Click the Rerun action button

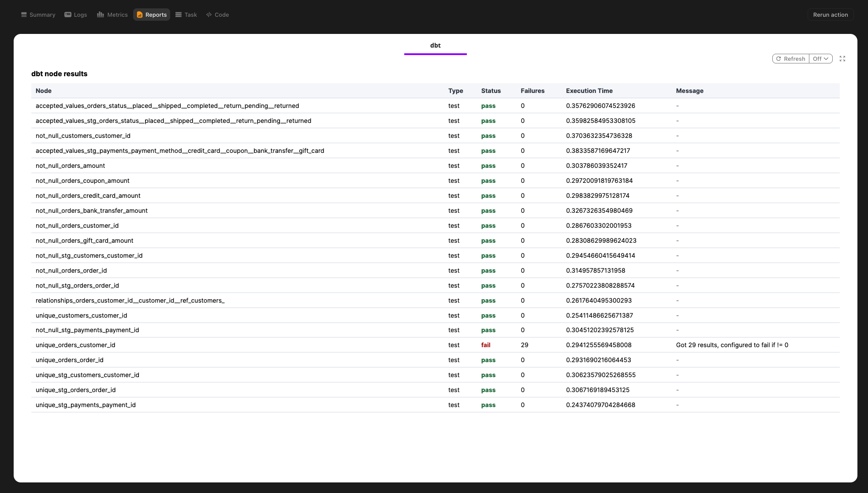pyautogui.click(x=831, y=15)
